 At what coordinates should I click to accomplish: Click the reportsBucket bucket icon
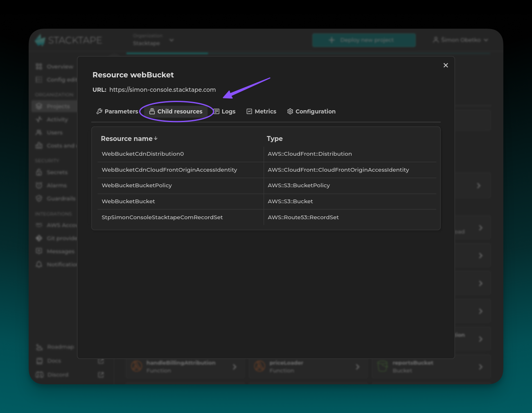382,366
